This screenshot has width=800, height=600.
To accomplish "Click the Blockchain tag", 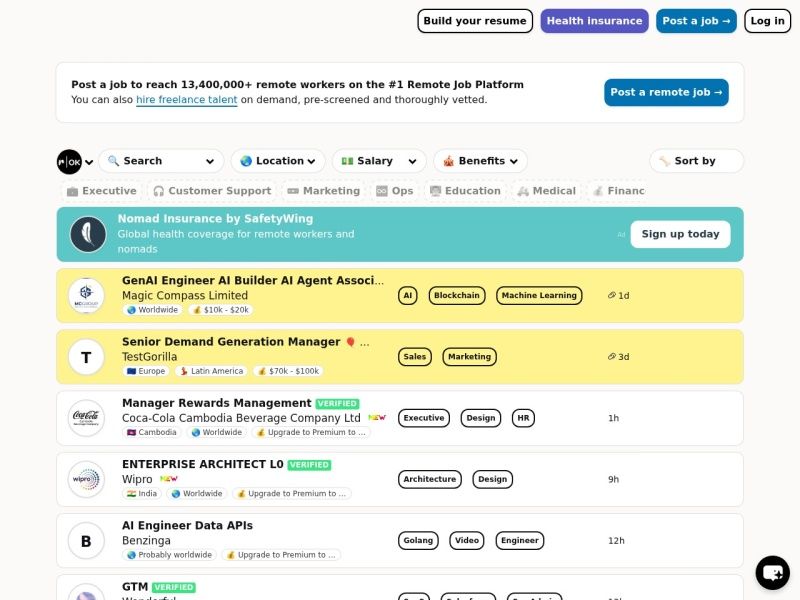I will click(x=457, y=295).
